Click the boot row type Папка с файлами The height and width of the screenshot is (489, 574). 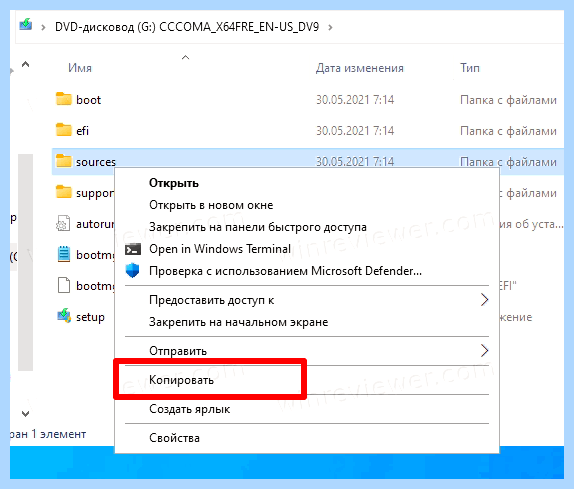point(508,100)
